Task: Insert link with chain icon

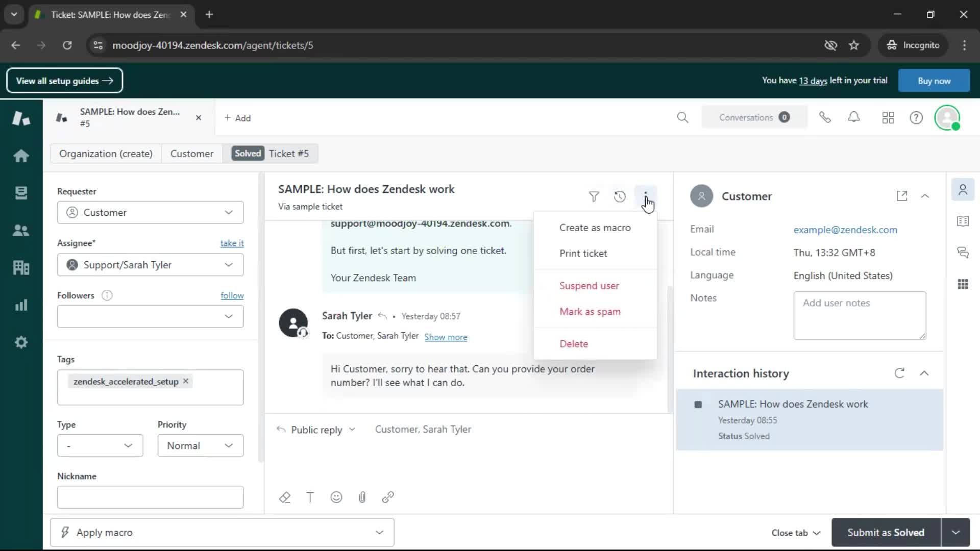Action: click(x=388, y=497)
